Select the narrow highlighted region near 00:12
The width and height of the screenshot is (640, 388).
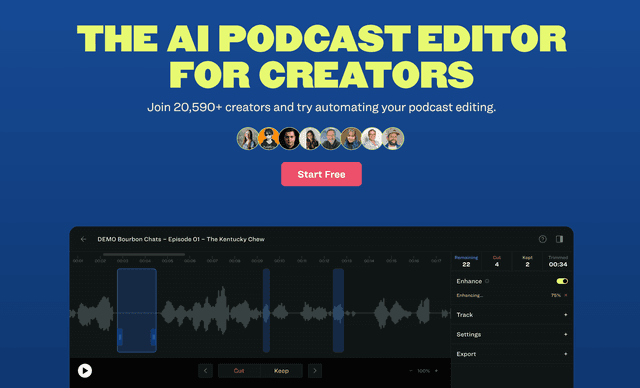338,310
